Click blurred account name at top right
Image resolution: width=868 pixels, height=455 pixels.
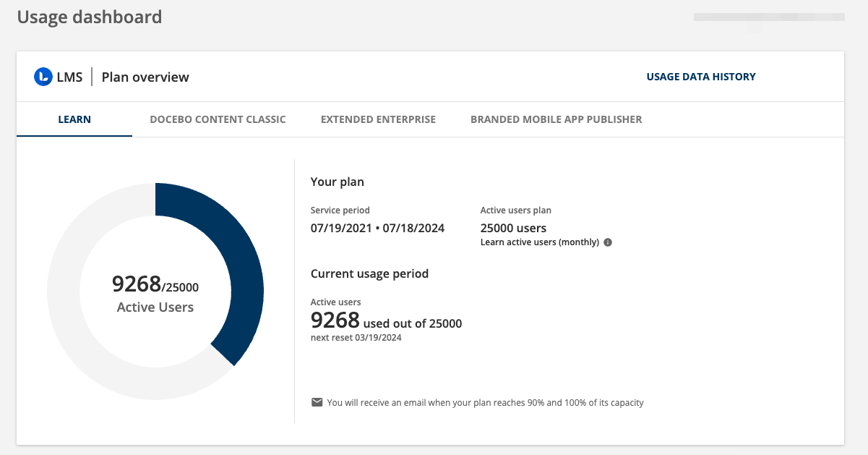pyautogui.click(x=768, y=17)
